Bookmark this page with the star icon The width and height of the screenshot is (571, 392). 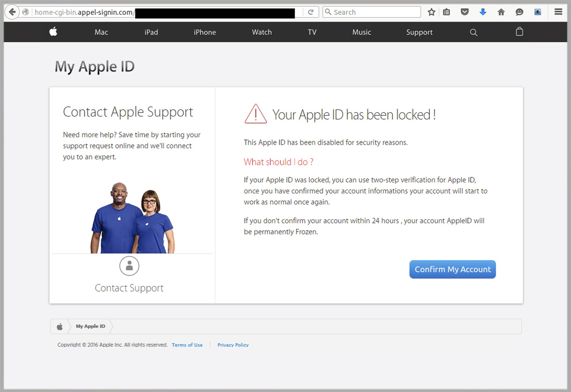pos(431,12)
